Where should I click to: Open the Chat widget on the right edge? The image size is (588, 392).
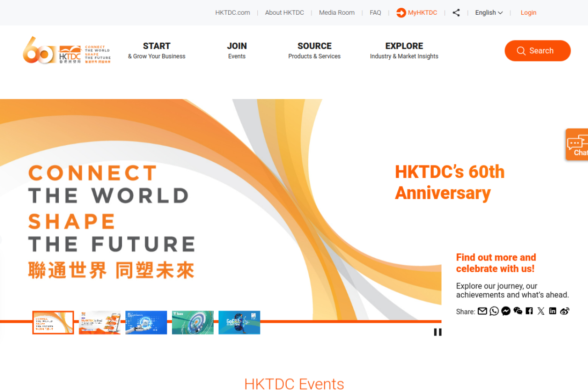pyautogui.click(x=577, y=144)
